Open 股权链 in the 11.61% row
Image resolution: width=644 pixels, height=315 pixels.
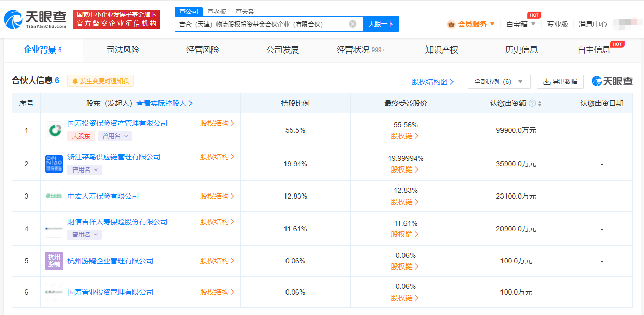(405, 234)
